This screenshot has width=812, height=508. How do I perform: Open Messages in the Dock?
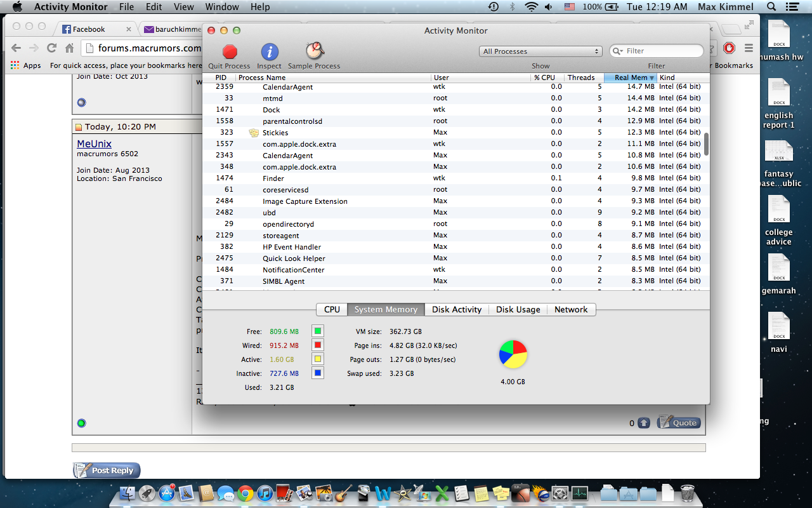coord(225,493)
